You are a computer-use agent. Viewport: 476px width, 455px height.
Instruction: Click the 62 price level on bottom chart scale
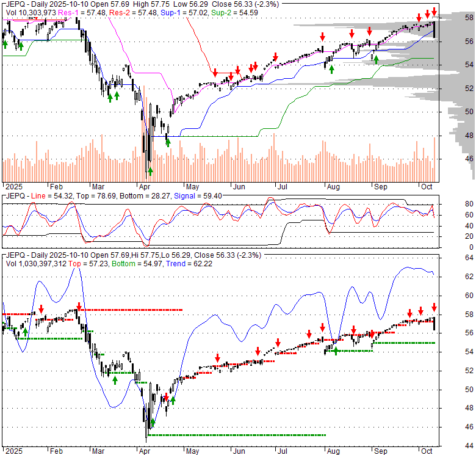pos(469,277)
